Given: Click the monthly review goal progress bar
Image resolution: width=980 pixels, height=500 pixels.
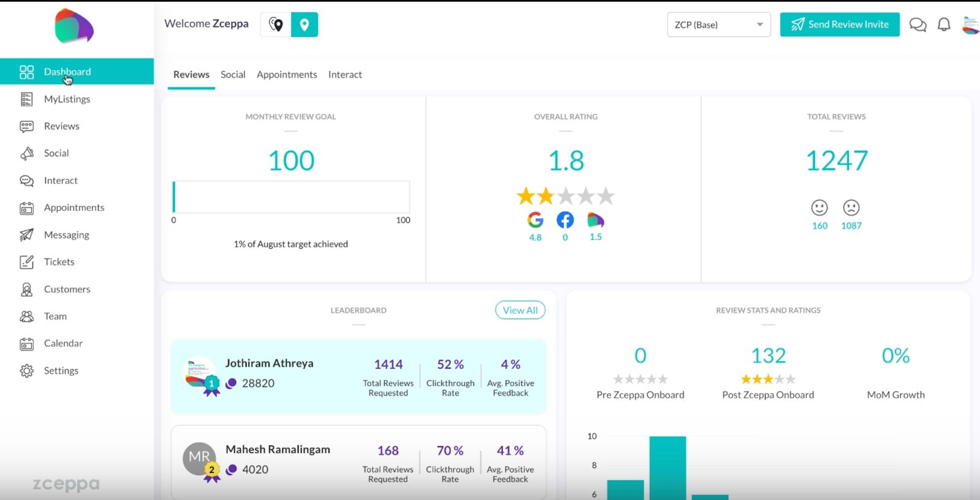Looking at the screenshot, I should (x=292, y=197).
